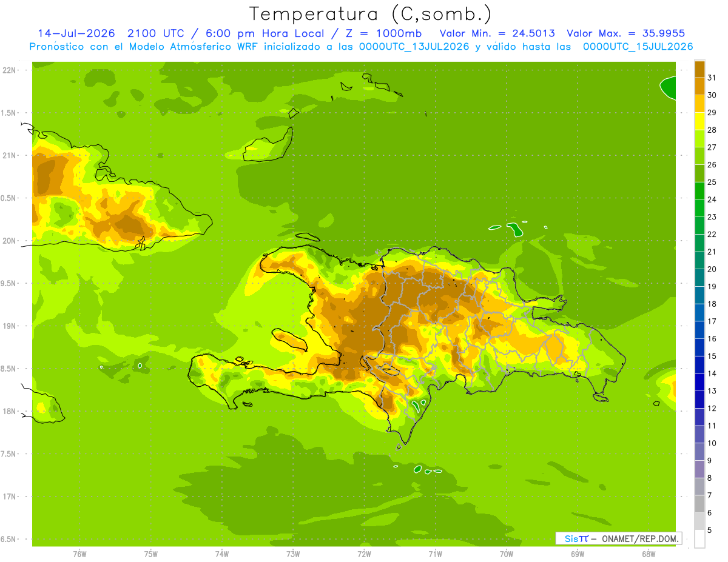Click the legend band above the 31 mark
The image size is (728, 562).
pos(699,69)
